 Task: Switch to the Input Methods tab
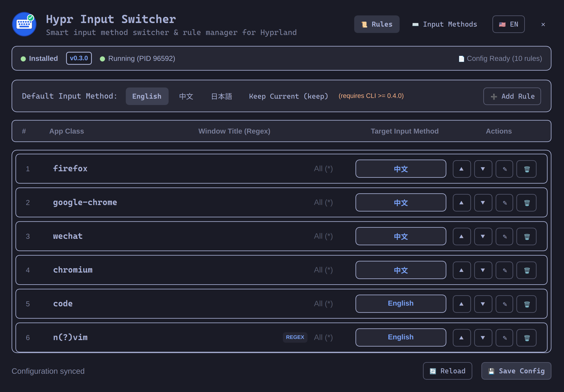pyautogui.click(x=445, y=24)
